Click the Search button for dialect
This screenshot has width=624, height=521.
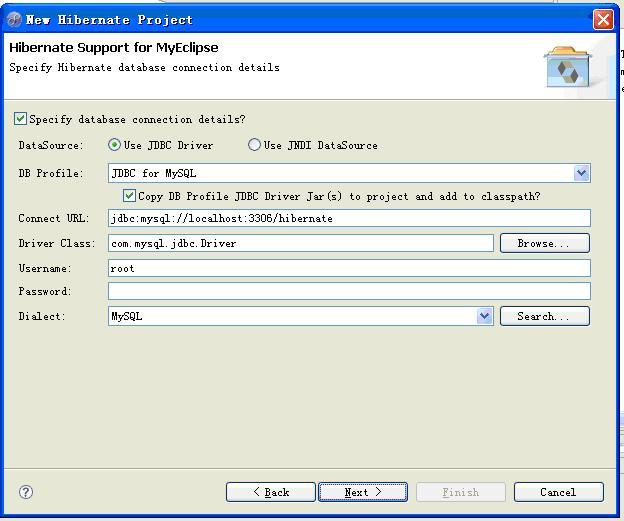pyautogui.click(x=545, y=316)
